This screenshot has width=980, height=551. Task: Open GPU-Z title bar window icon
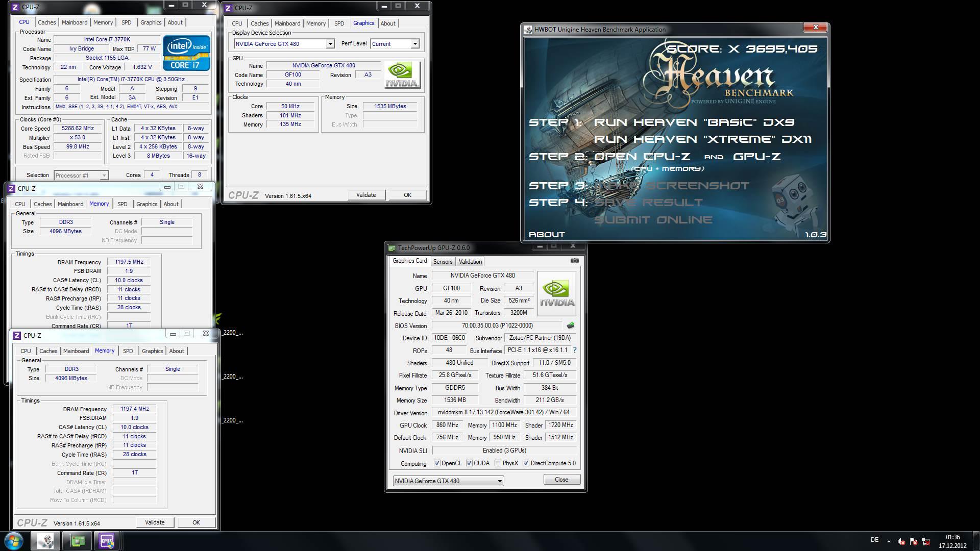point(391,248)
